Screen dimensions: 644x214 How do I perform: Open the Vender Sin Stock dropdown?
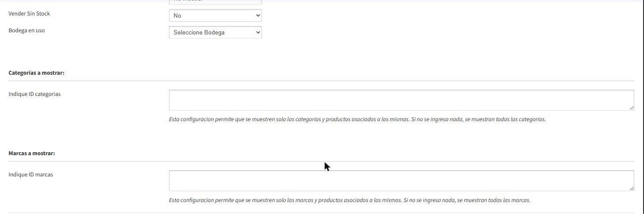[215, 15]
